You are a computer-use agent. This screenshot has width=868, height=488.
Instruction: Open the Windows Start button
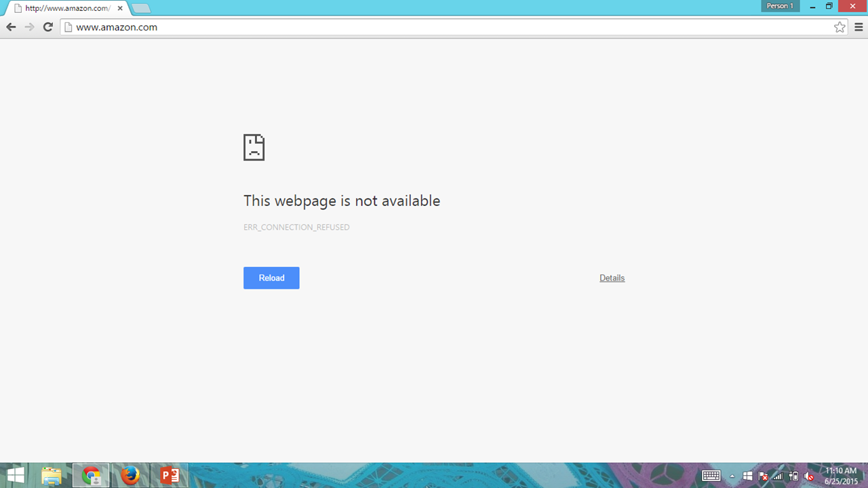tap(16, 476)
